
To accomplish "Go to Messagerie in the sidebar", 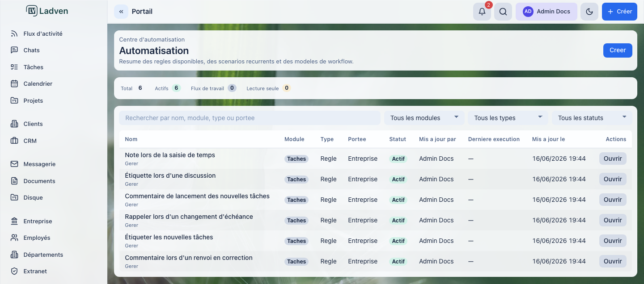I will (x=39, y=164).
